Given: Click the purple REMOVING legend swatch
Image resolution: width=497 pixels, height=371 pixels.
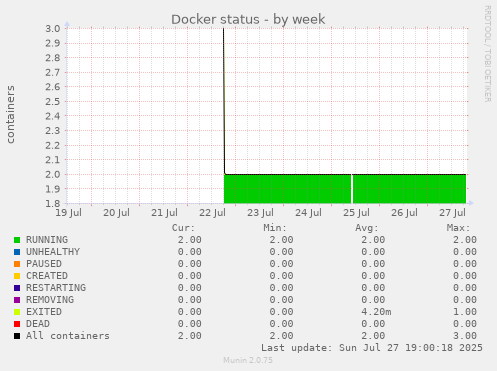Looking at the screenshot, I should (x=17, y=300).
